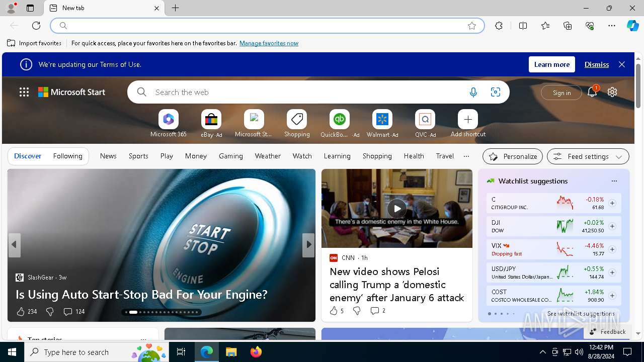Open the Microsoft Start app launcher grid
The width and height of the screenshot is (644, 362).
point(24,92)
